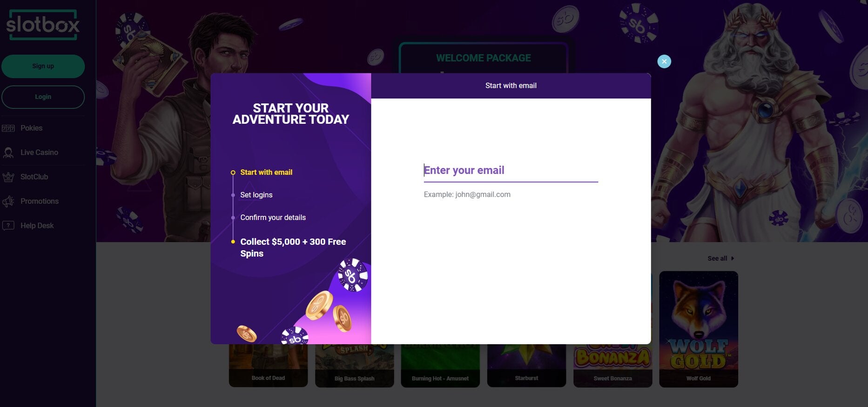Open the Wolf Gold game thumbnail

[x=699, y=329]
